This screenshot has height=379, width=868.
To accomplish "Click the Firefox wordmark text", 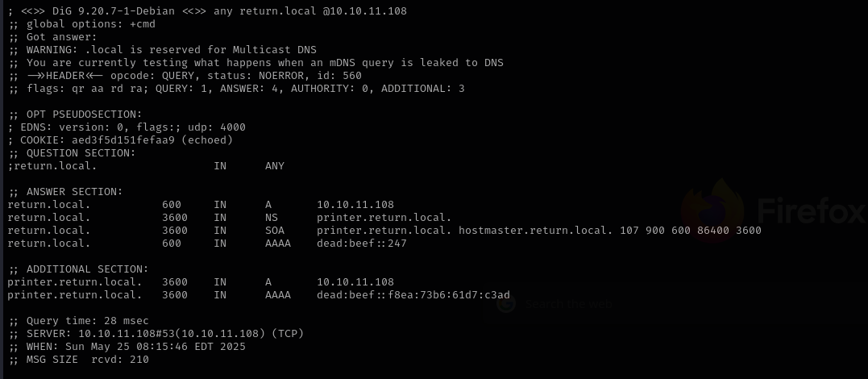I will (811, 211).
